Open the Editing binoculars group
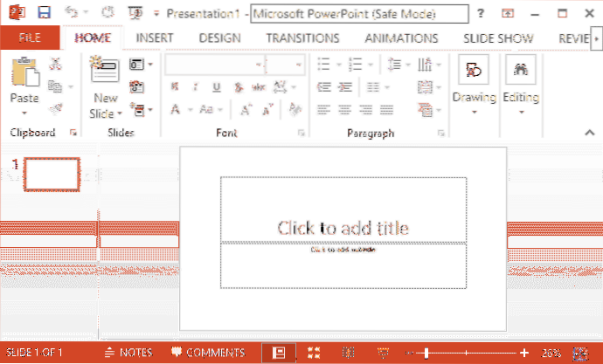The width and height of the screenshot is (603, 364). tap(521, 86)
